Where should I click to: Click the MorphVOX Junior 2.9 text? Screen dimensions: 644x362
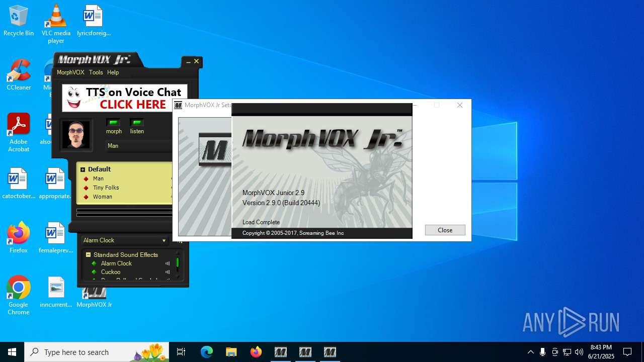(274, 193)
